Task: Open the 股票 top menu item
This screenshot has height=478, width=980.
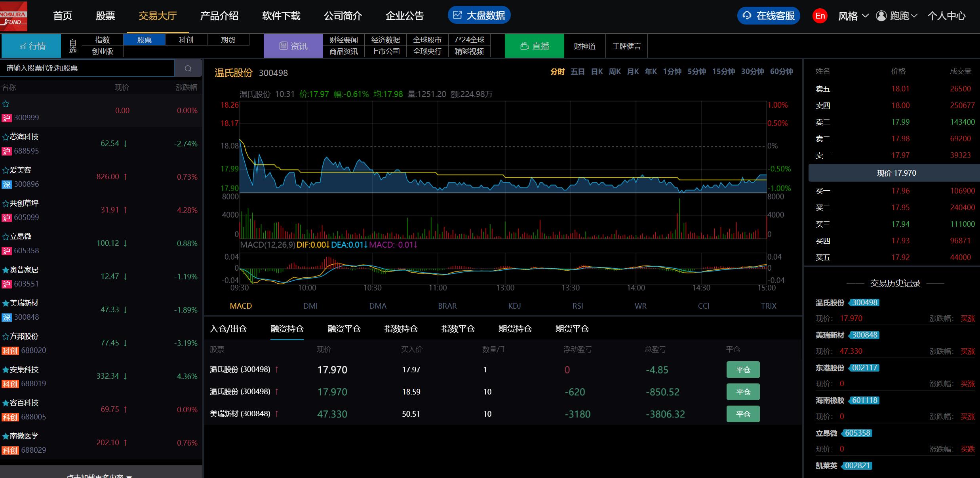Action: (105, 16)
